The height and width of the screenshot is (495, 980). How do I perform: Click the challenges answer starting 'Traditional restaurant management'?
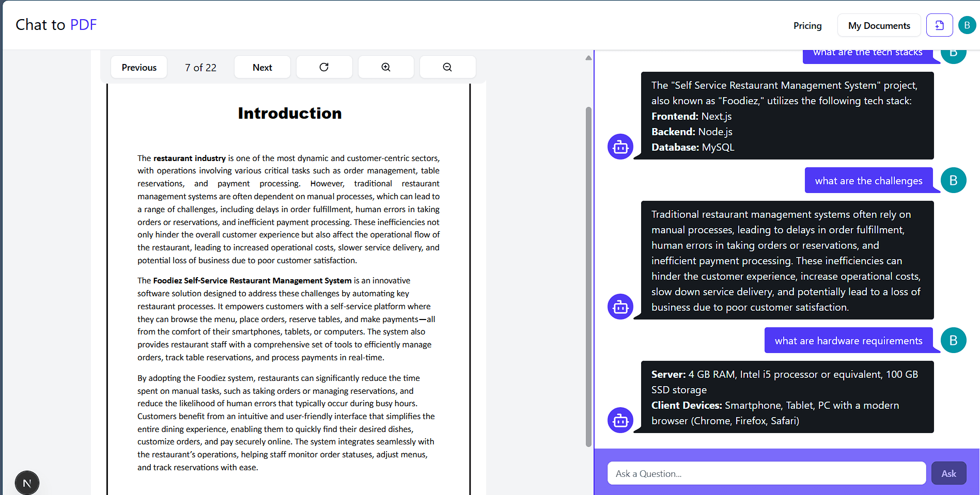click(x=787, y=260)
